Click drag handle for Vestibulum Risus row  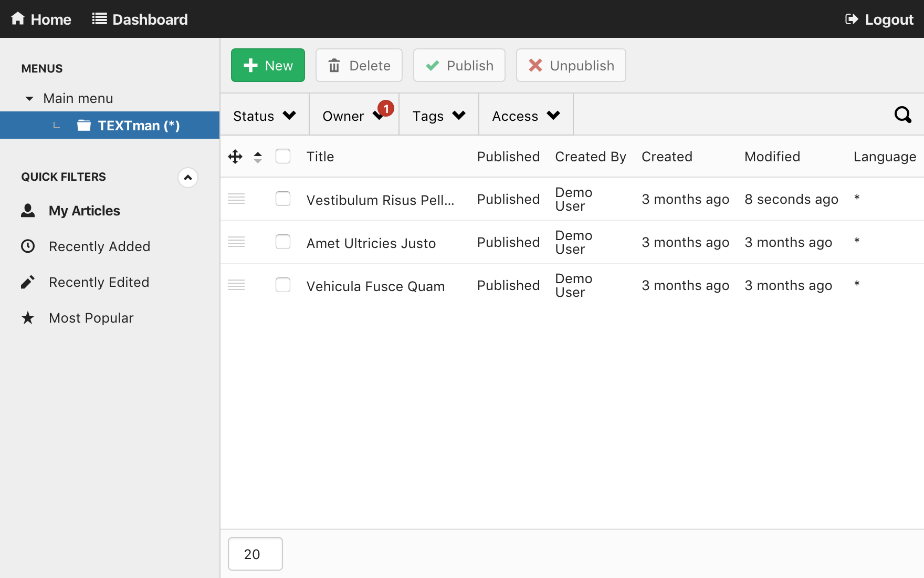pyautogui.click(x=236, y=199)
